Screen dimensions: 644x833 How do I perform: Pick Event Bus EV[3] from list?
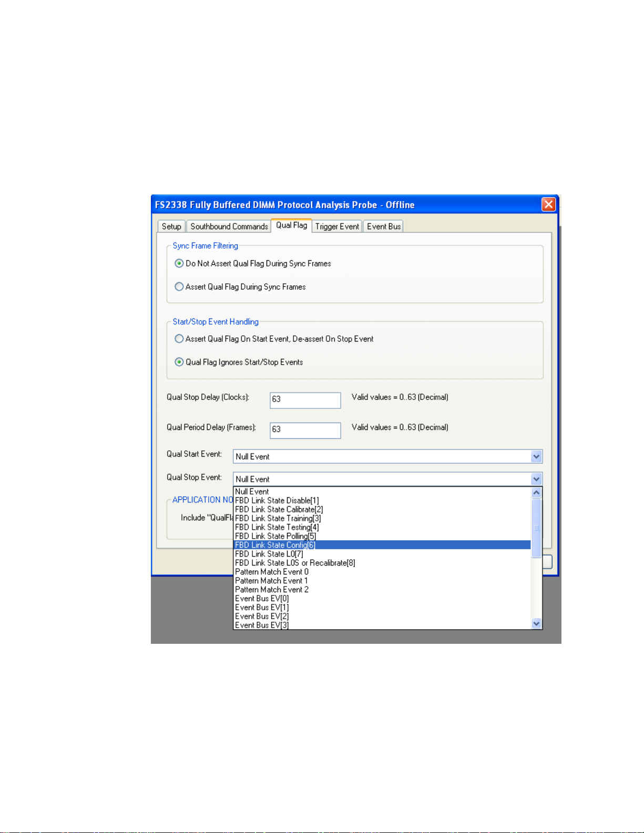pyautogui.click(x=382, y=625)
